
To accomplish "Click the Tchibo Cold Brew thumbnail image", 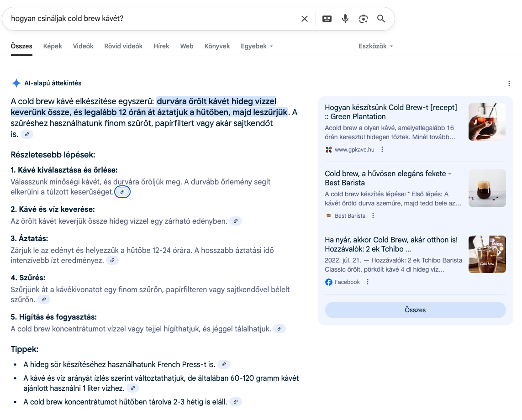I will (487, 254).
